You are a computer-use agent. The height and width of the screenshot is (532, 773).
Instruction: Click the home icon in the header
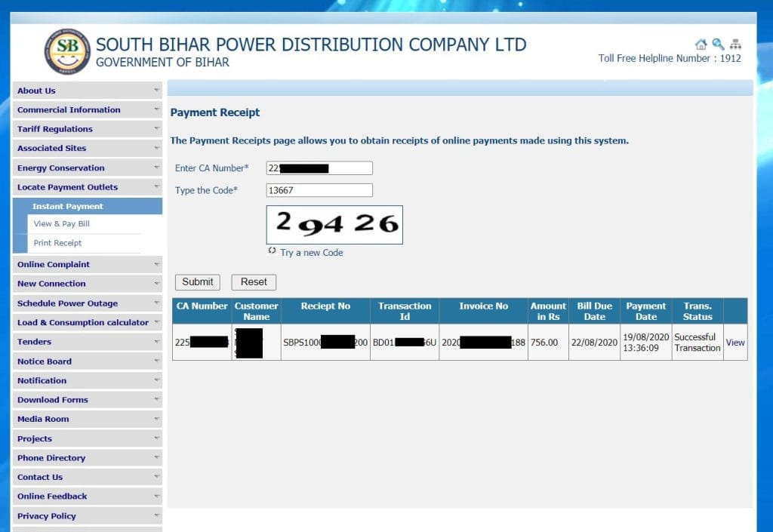pos(701,44)
